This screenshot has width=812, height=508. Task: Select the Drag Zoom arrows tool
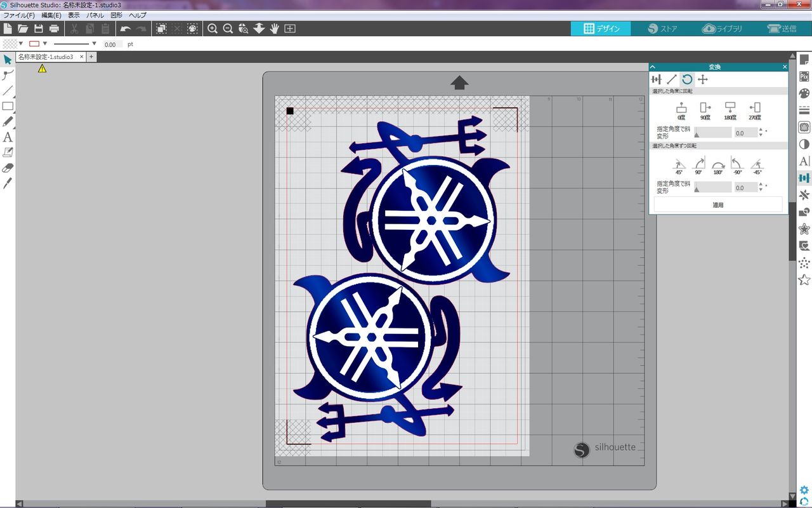click(x=259, y=29)
